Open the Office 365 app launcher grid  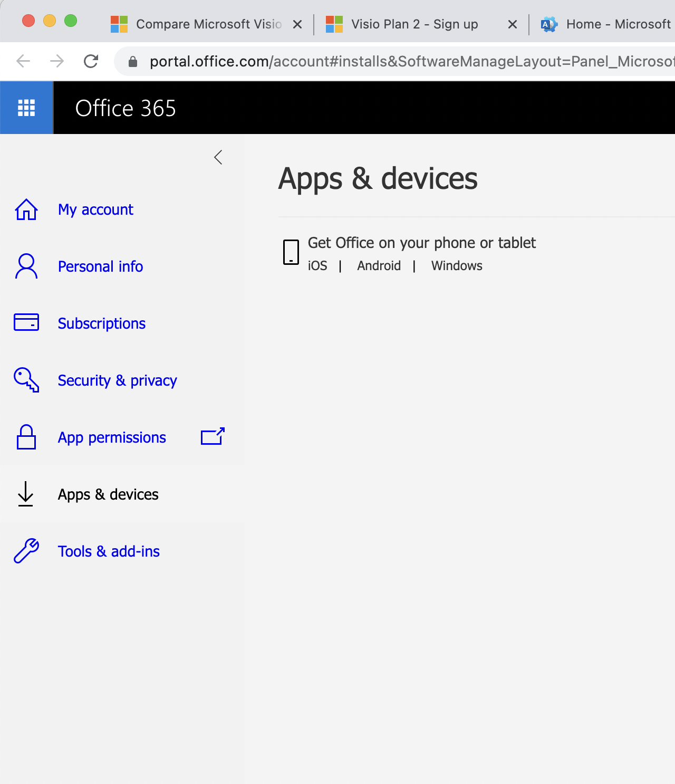tap(26, 108)
